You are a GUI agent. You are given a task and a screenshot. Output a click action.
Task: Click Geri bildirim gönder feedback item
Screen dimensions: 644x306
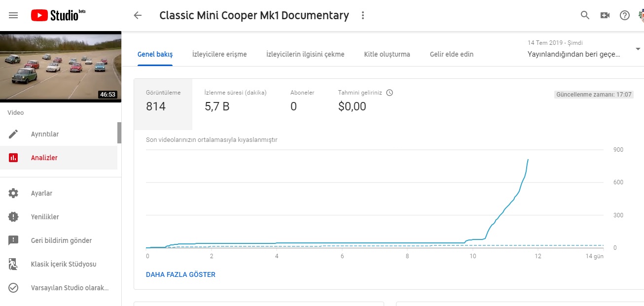point(60,240)
